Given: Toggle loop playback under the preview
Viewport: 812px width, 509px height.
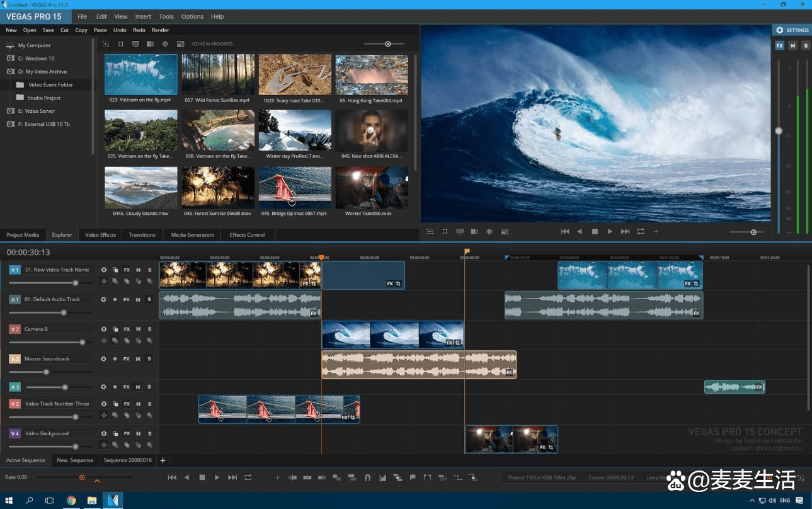Looking at the screenshot, I should coord(641,232).
